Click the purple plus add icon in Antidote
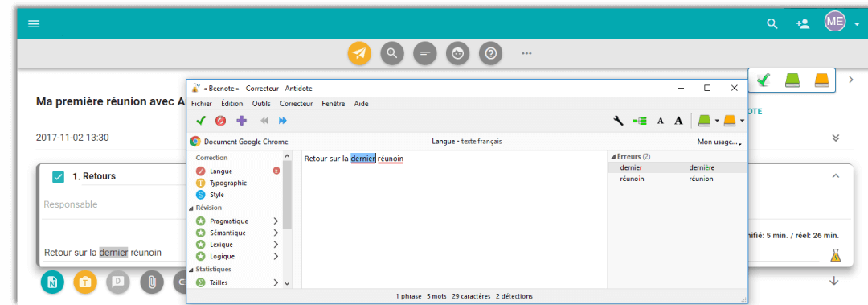The width and height of the screenshot is (868, 305). [x=241, y=121]
